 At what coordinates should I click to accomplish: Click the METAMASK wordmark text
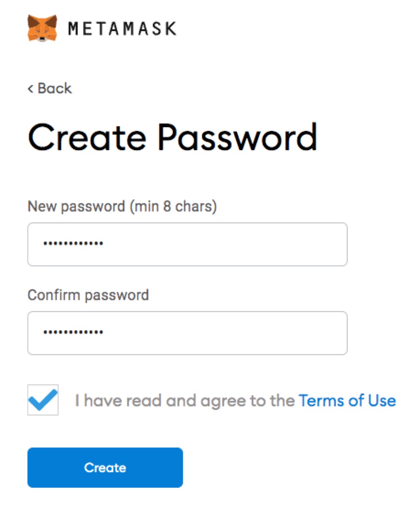click(122, 29)
